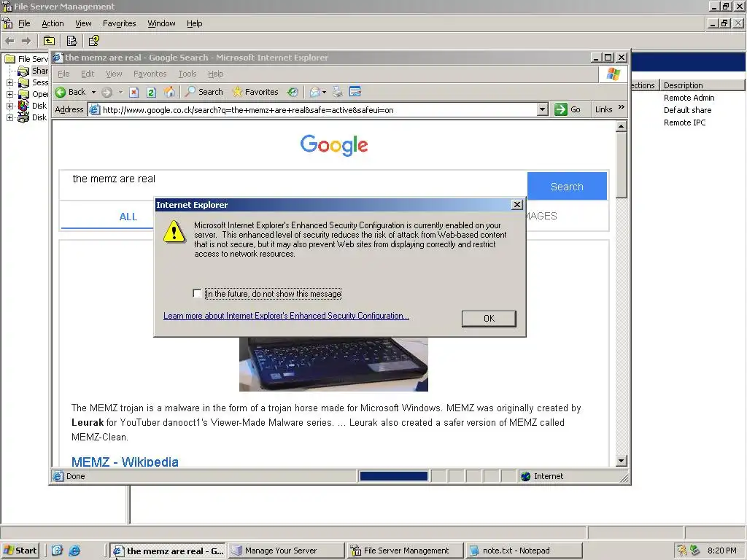Click Internet Explorer Back button
747x560 pixels.
pyautogui.click(x=71, y=92)
